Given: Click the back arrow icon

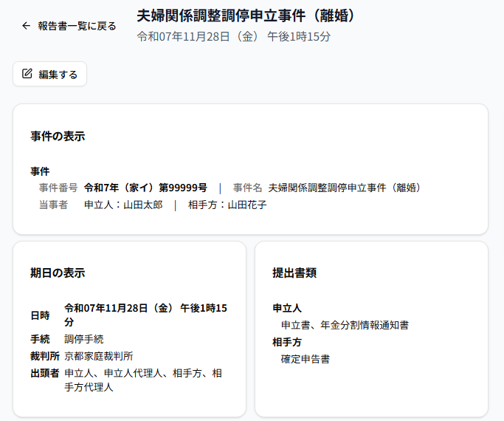Looking at the screenshot, I should pyautogui.click(x=27, y=26).
